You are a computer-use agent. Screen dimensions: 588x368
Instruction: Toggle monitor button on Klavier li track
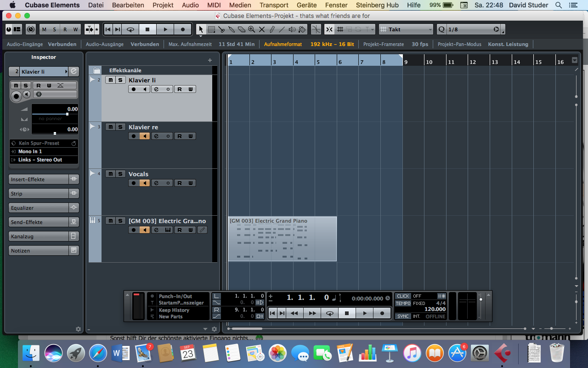(145, 89)
